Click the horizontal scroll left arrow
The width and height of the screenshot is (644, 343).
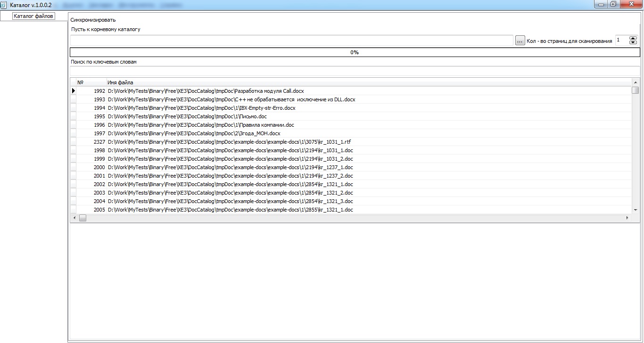74,218
